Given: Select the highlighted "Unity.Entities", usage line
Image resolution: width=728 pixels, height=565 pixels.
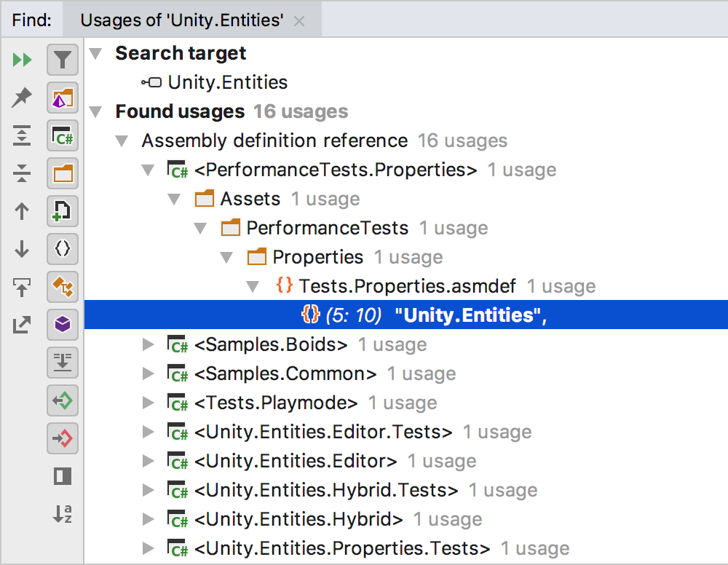Looking at the screenshot, I should [x=406, y=315].
